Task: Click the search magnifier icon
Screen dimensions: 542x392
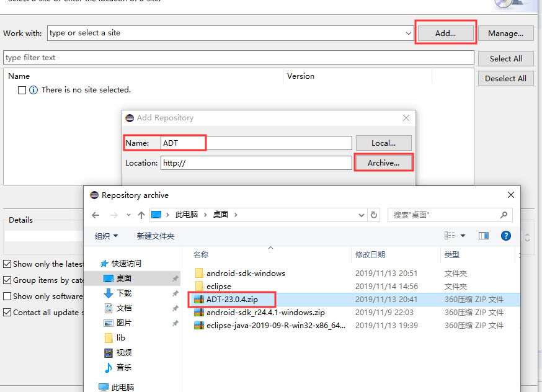Action: pos(504,215)
